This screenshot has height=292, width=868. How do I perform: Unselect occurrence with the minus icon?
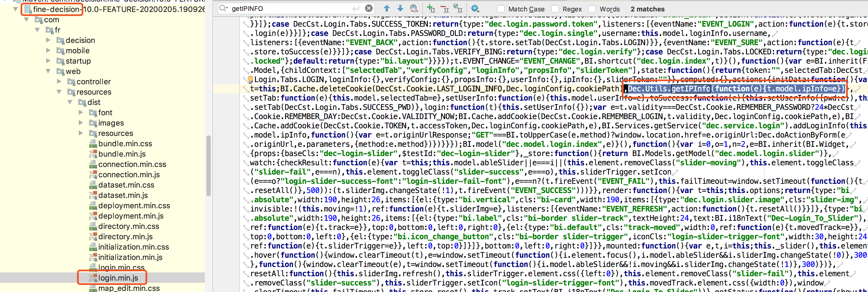pyautogui.click(x=444, y=8)
